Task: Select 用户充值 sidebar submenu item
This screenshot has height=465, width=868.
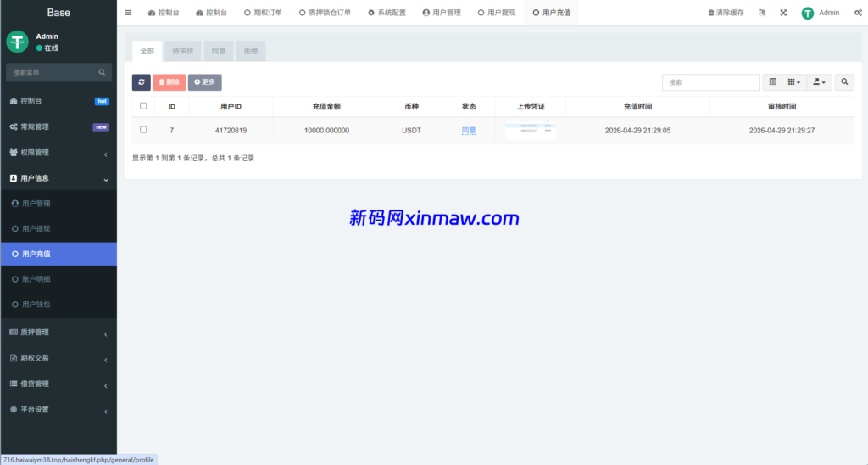Action: pos(58,254)
